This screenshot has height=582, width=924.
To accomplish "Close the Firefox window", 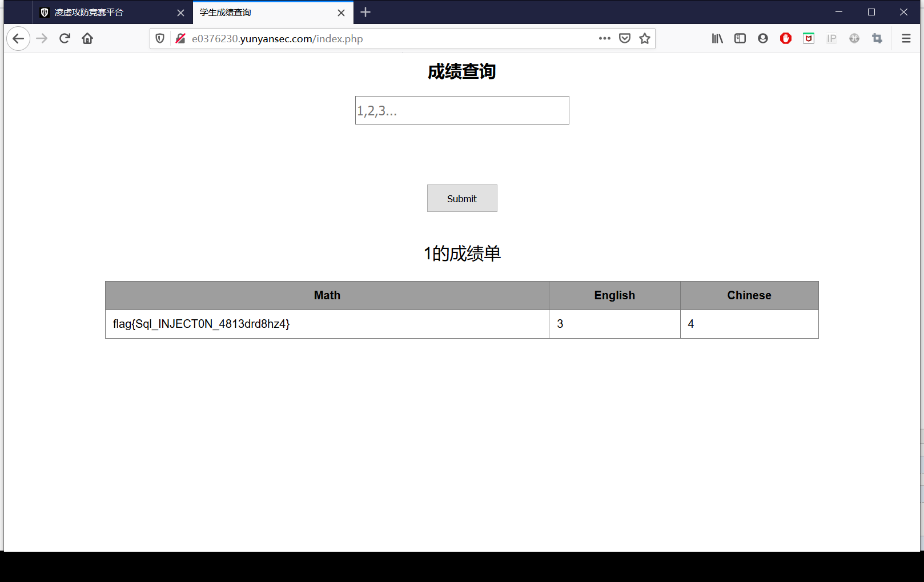I will click(903, 12).
